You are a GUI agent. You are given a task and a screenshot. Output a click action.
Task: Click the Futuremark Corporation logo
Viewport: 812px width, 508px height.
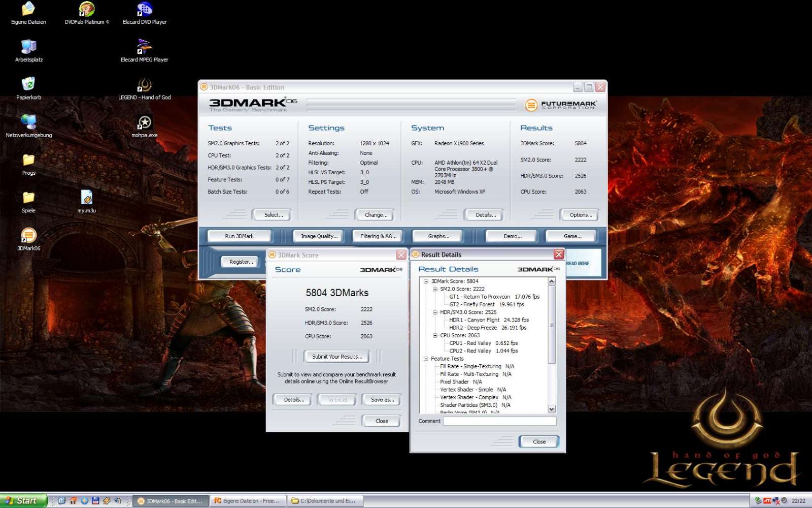click(x=561, y=105)
